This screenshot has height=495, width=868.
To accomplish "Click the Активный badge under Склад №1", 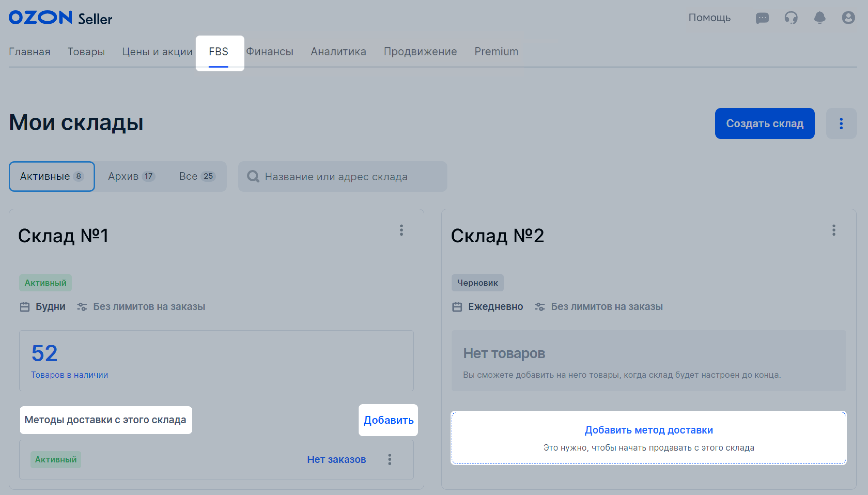I will (45, 283).
